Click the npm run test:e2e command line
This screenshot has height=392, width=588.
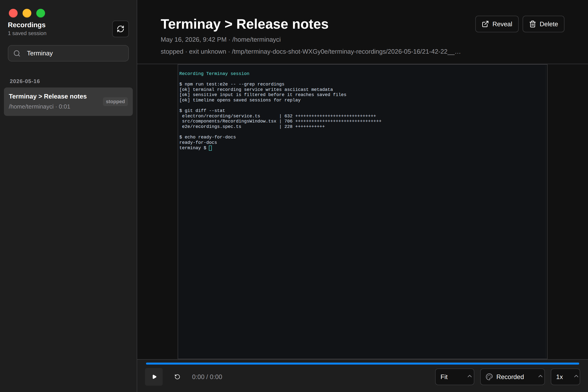coord(232,84)
